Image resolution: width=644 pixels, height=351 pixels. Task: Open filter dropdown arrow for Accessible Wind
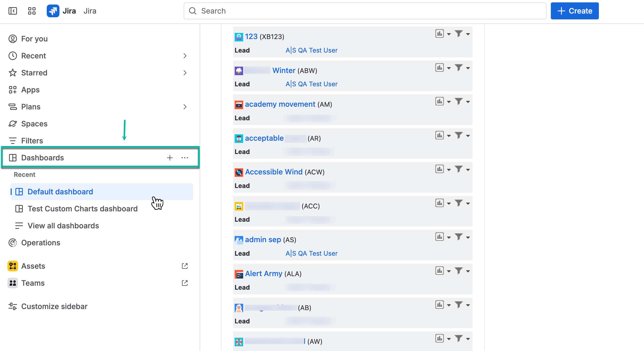coord(468,170)
